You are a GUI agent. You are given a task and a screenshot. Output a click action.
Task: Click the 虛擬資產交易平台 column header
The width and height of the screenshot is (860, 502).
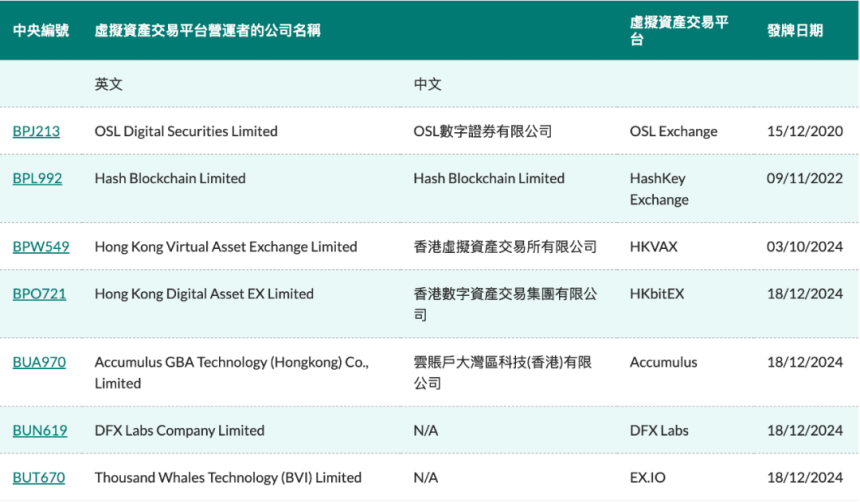pos(679,31)
